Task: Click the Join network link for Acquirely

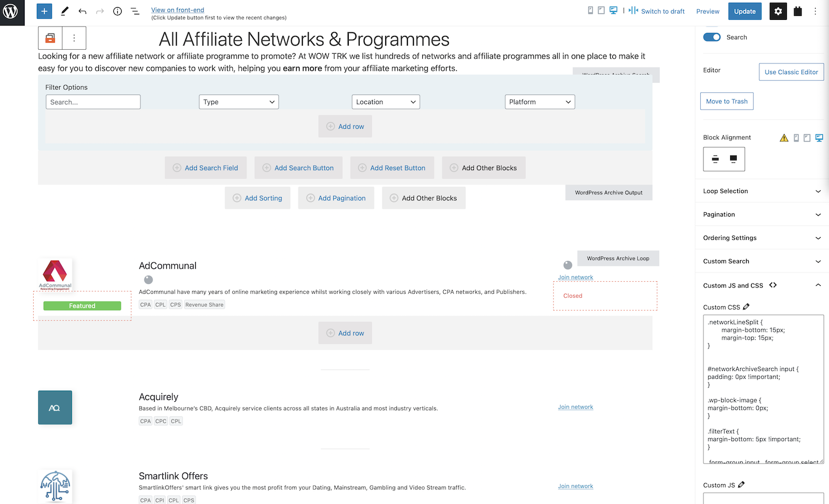Action: (575, 407)
